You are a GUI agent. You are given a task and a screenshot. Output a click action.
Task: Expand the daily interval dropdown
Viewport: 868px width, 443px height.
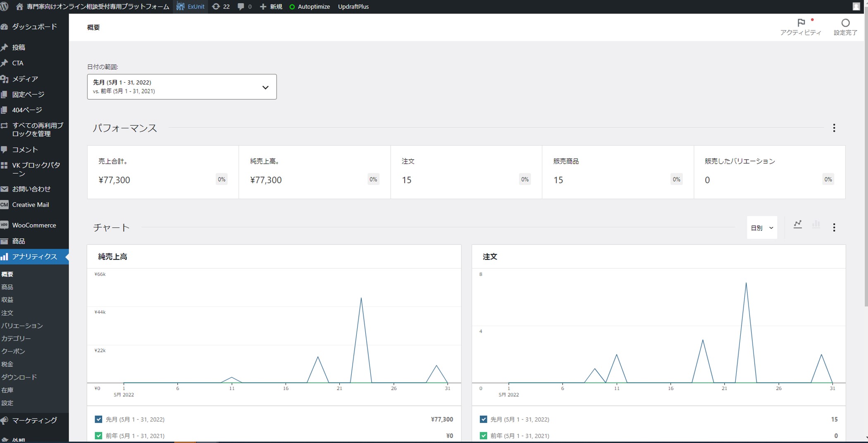pyautogui.click(x=762, y=227)
